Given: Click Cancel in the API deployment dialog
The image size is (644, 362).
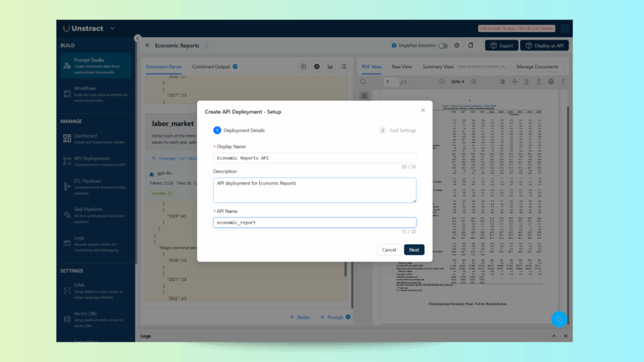Looking at the screenshot, I should coord(389,250).
